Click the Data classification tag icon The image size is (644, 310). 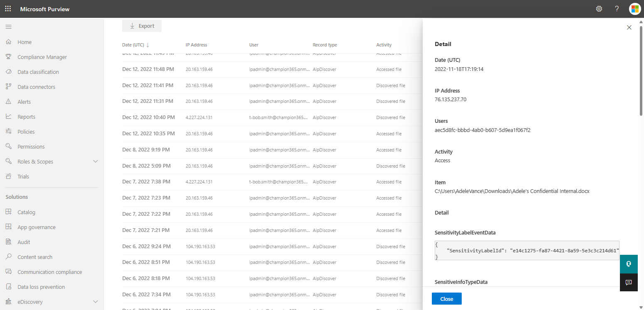point(8,72)
